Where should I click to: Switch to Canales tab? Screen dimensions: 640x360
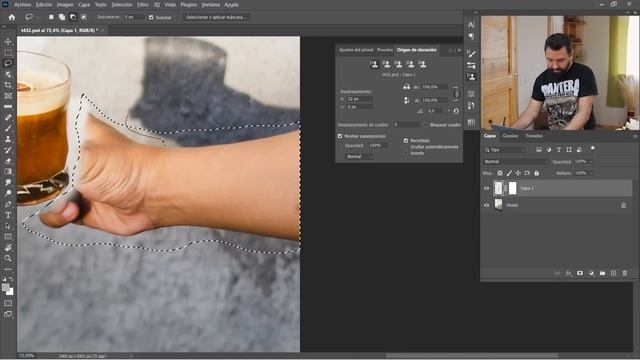tap(510, 136)
